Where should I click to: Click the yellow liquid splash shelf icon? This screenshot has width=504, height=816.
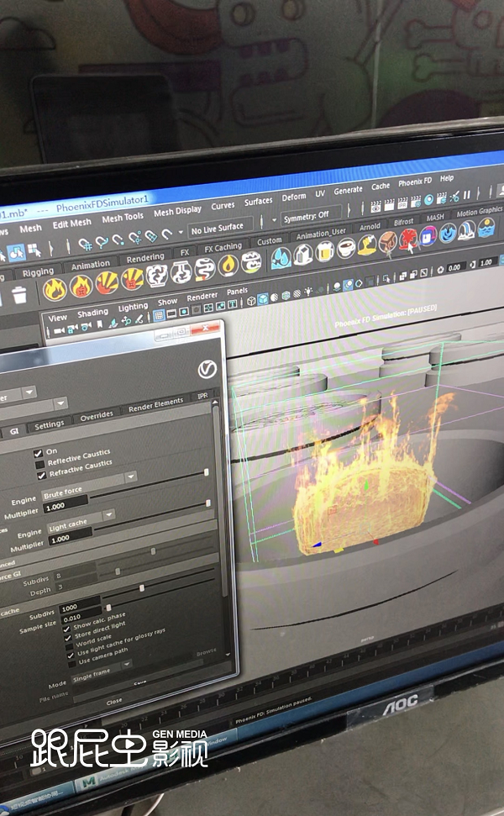click(367, 245)
